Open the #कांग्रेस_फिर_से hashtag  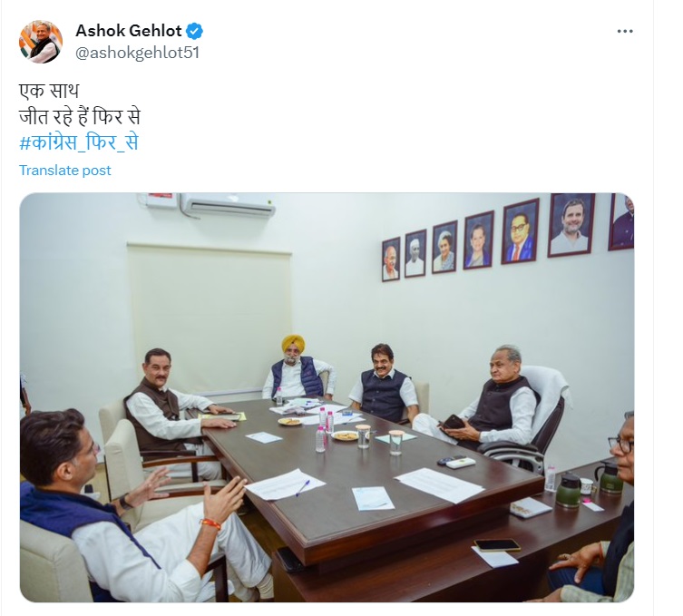(79, 142)
